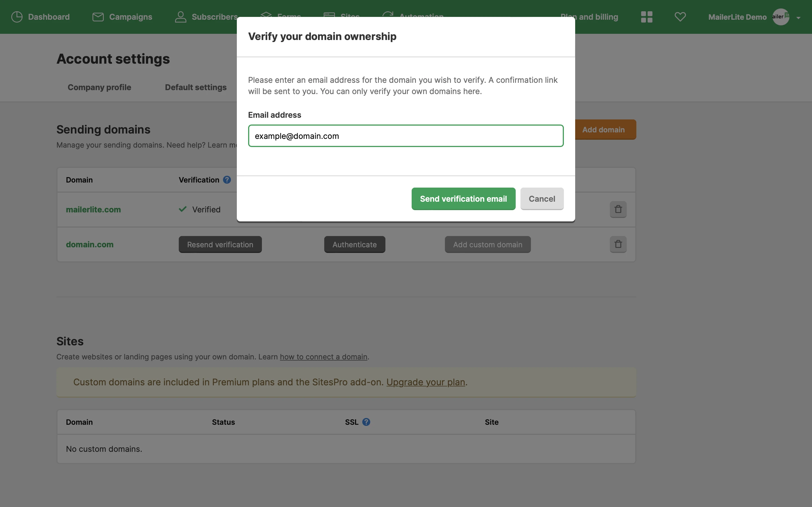
Task: Follow the Upgrade your plan link
Action: coord(425,382)
